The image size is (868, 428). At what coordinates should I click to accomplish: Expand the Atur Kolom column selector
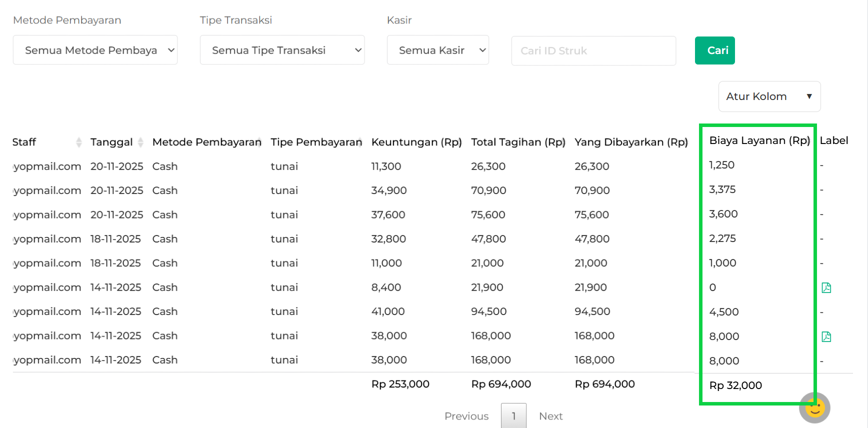(769, 96)
